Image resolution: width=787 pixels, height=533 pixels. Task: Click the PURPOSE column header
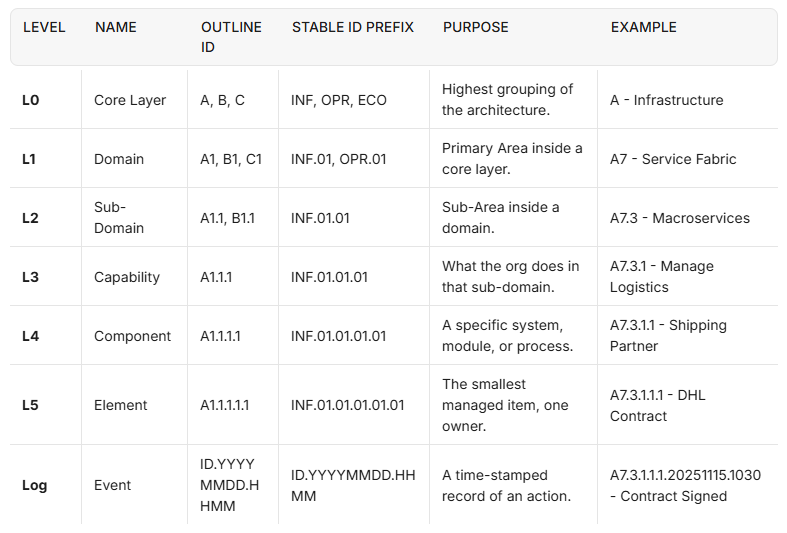(x=476, y=28)
